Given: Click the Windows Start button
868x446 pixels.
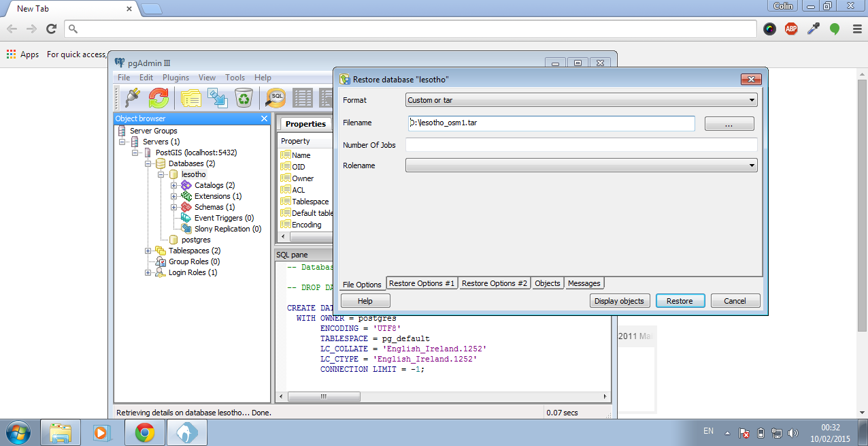Looking at the screenshot, I should point(18,432).
